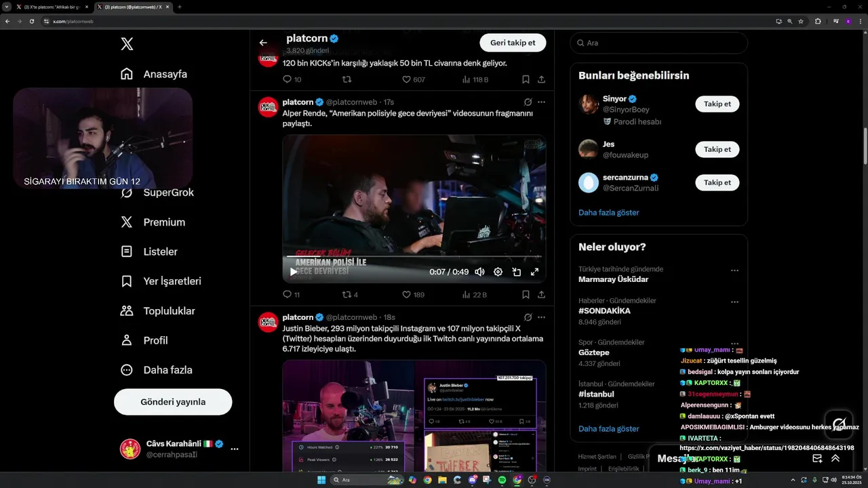View analytics of the 22 B views post
868x488 pixels.
474,295
